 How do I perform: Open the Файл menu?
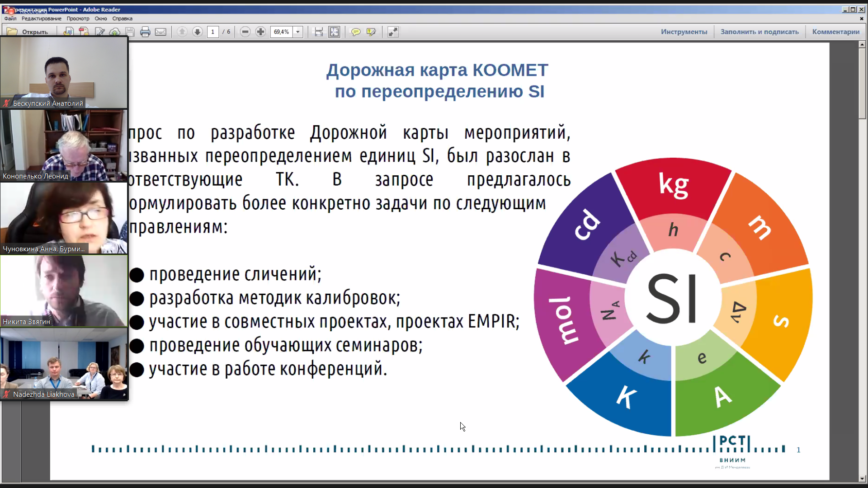point(10,19)
